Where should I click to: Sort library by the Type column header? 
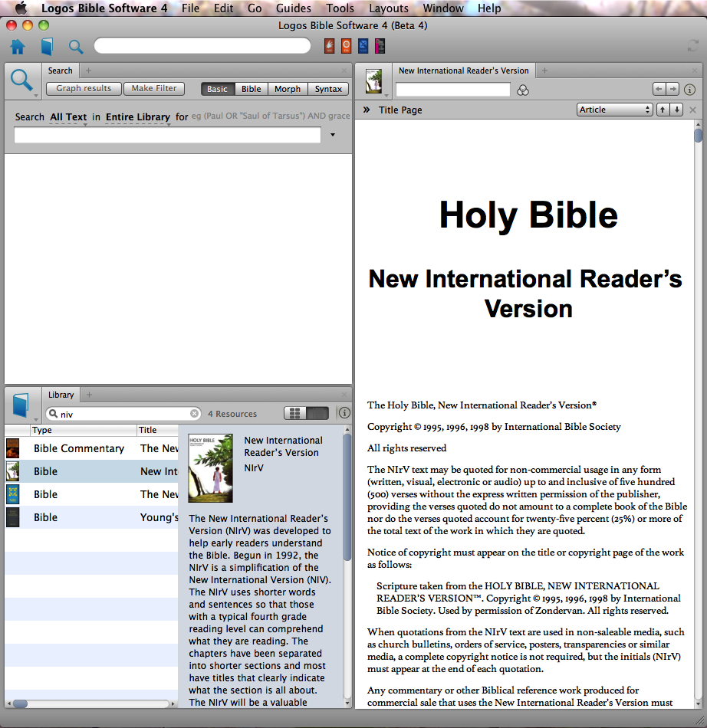84,430
